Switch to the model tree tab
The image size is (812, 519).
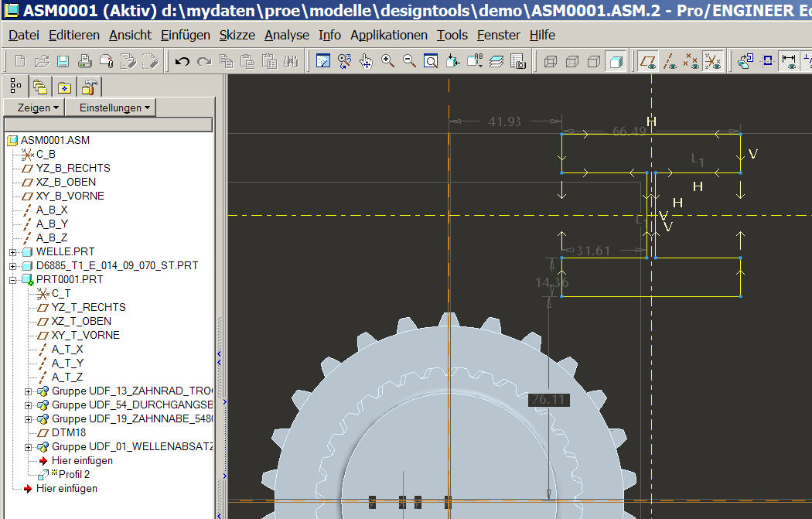[x=15, y=86]
